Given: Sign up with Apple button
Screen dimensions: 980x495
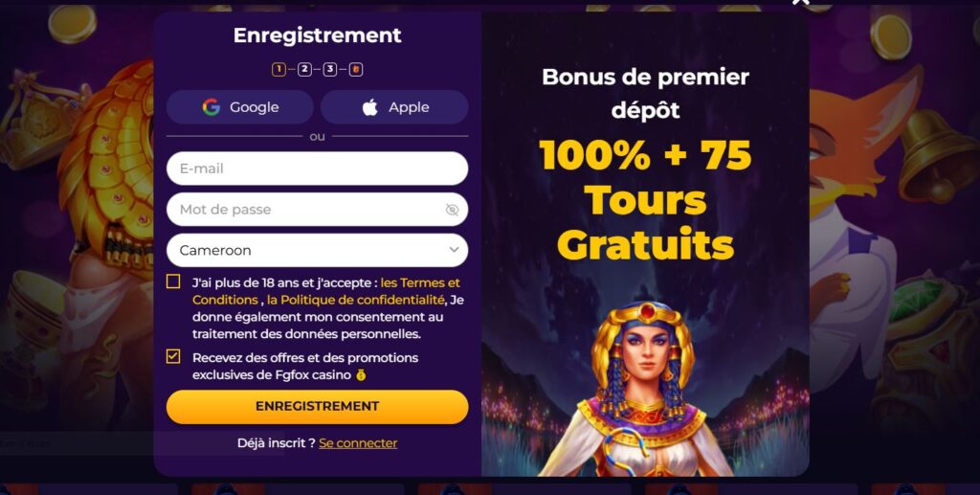Looking at the screenshot, I should (x=394, y=107).
